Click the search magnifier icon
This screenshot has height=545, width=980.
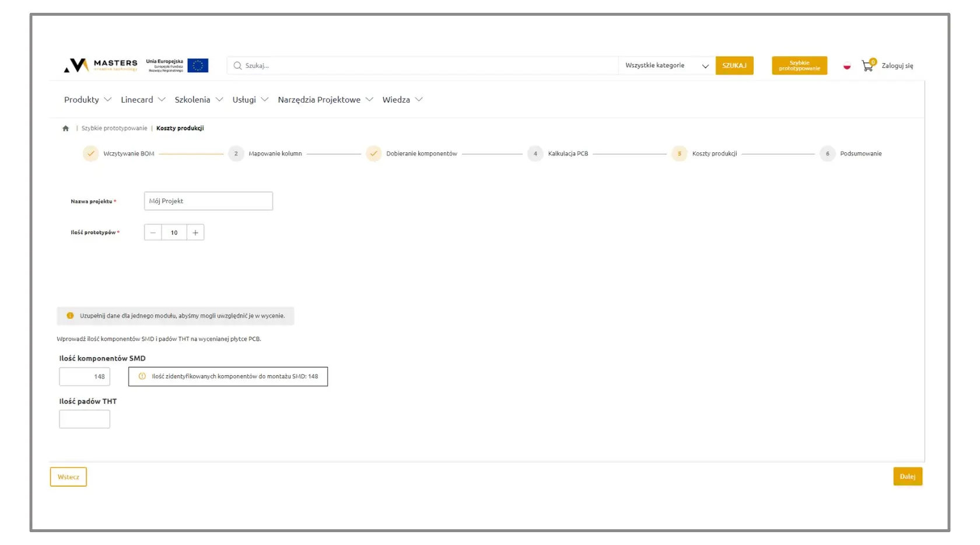click(x=237, y=66)
